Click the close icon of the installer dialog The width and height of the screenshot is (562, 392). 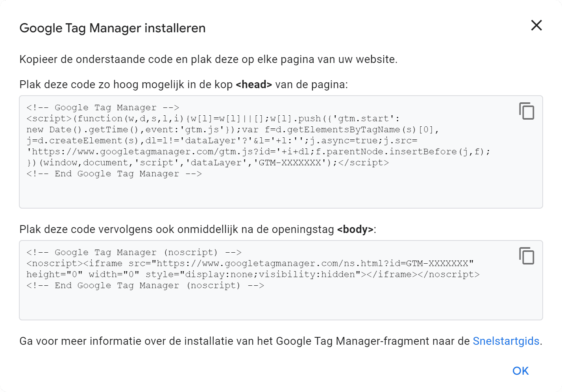[536, 25]
